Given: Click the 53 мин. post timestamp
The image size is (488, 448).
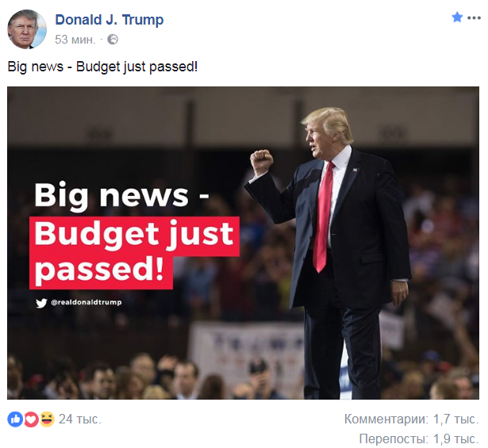Looking at the screenshot, I should [x=75, y=40].
